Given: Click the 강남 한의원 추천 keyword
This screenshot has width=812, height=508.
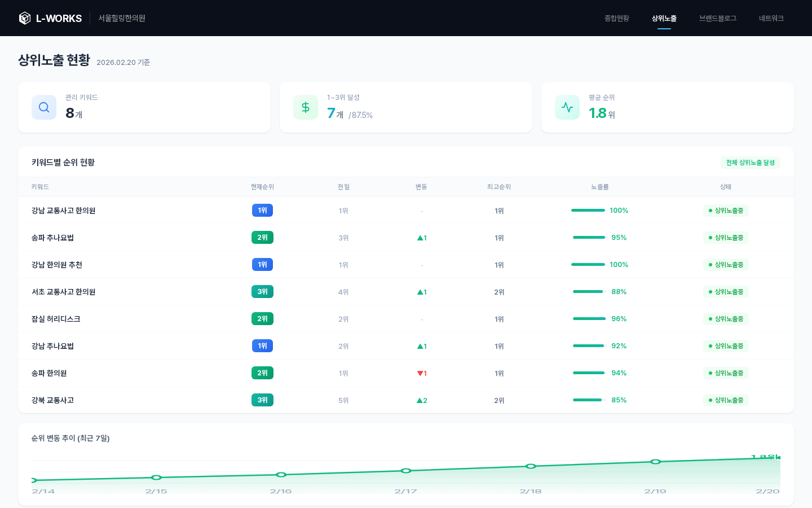Looking at the screenshot, I should click(57, 265).
